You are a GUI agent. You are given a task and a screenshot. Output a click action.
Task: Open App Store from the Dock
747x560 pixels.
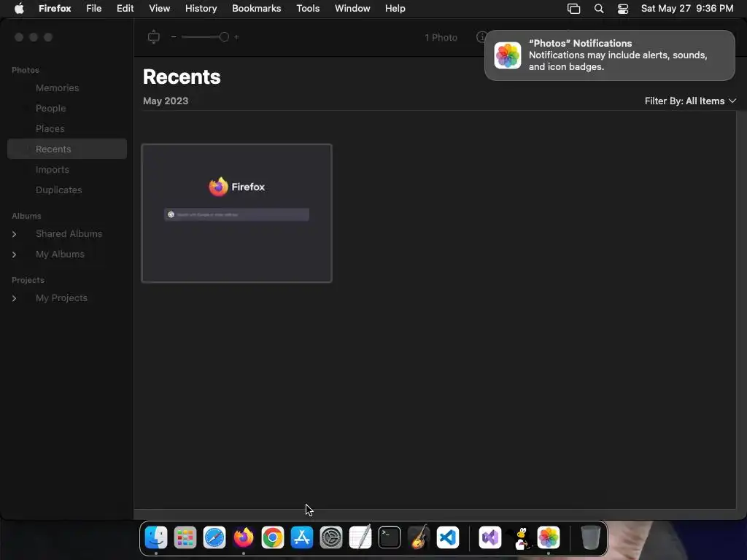[302, 537]
